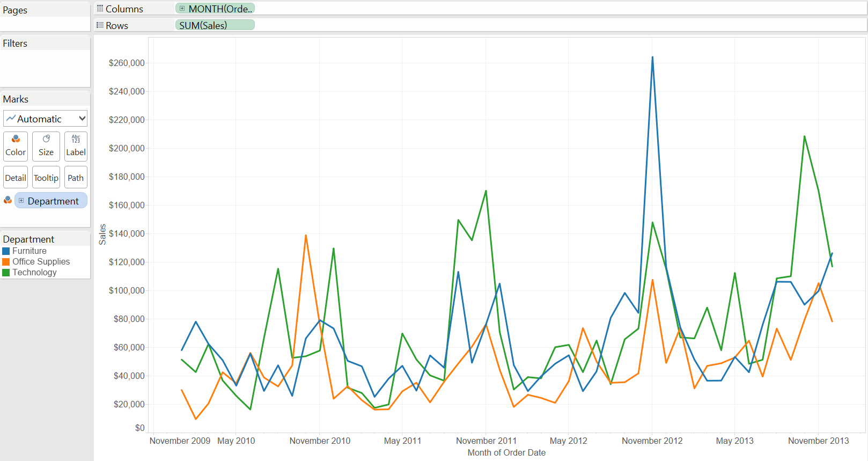Click the Path marks card
Image resolution: width=868 pixels, height=461 pixels.
coord(76,178)
